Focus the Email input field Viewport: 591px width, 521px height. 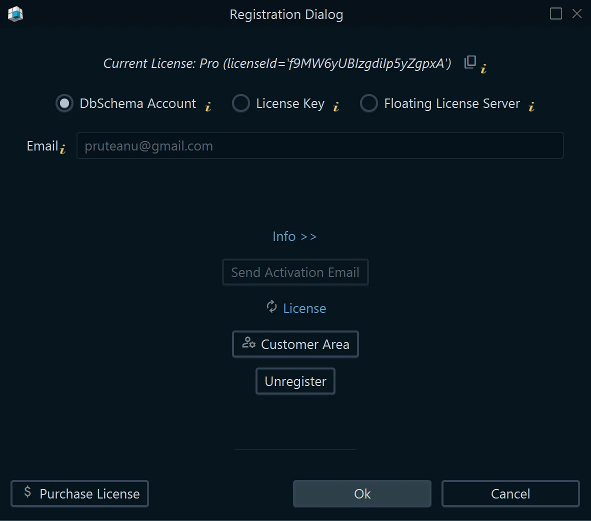320,146
